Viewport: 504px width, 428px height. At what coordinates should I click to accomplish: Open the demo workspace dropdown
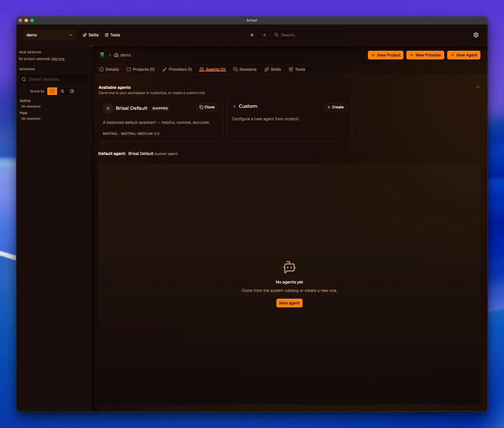coord(49,35)
